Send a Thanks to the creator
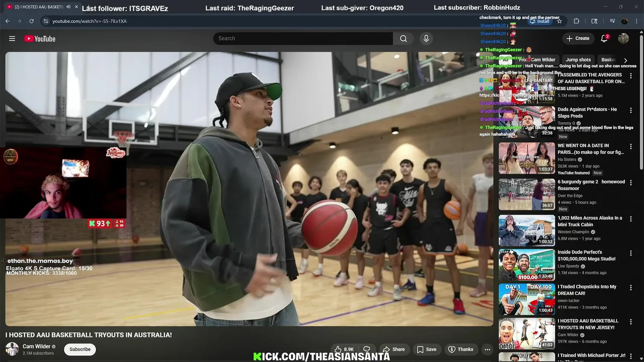The height and width of the screenshot is (362, 644). pyautogui.click(x=460, y=349)
